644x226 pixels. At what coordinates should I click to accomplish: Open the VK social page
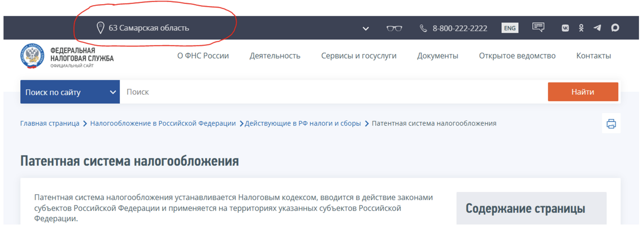click(x=565, y=28)
